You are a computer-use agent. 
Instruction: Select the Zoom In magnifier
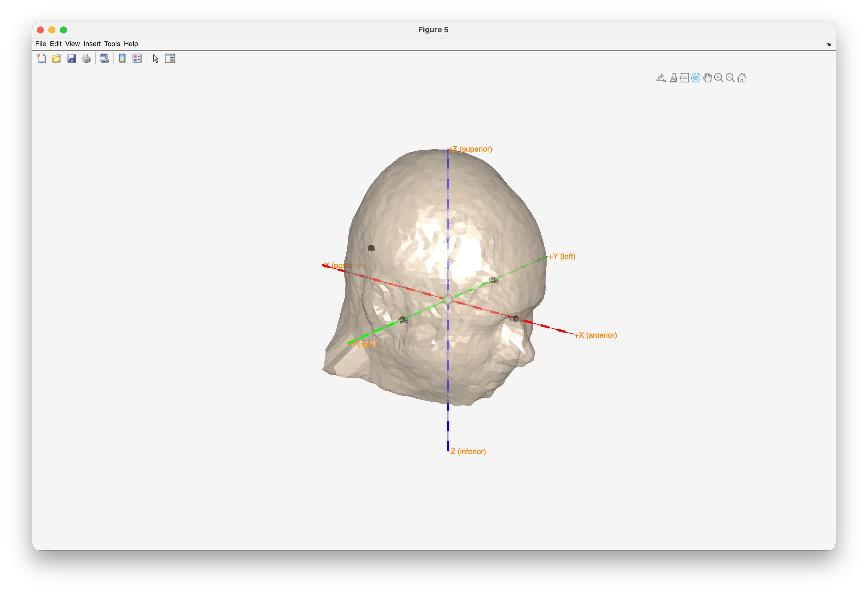tap(718, 78)
